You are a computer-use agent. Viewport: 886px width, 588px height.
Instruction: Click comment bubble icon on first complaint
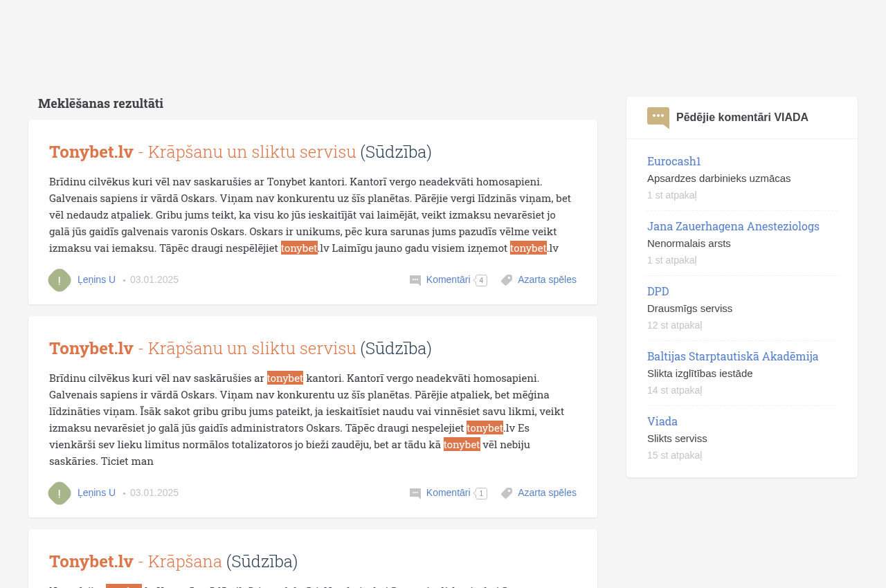pyautogui.click(x=415, y=280)
